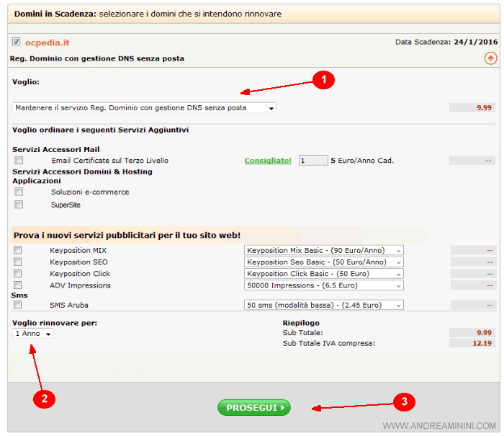Viewport: 504px width, 436px height.
Task: Tick the Soluzioni e-commerce checkbox
Action: [19, 192]
